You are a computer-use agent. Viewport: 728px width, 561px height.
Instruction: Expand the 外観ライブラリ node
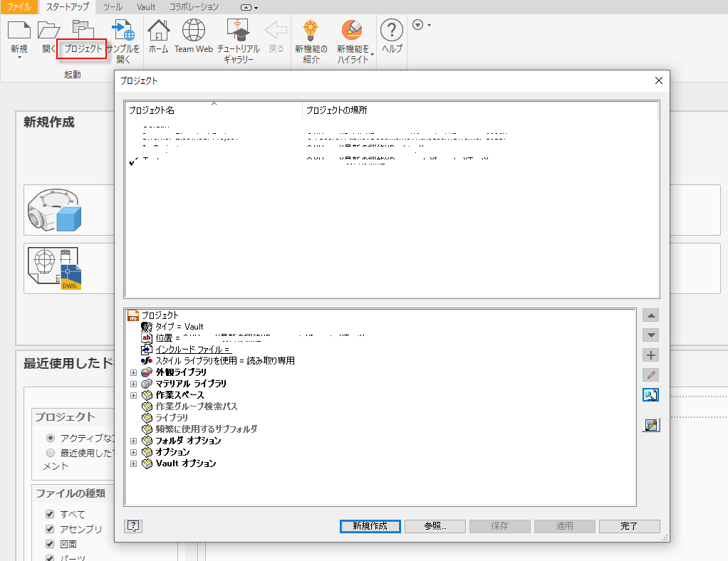134,372
